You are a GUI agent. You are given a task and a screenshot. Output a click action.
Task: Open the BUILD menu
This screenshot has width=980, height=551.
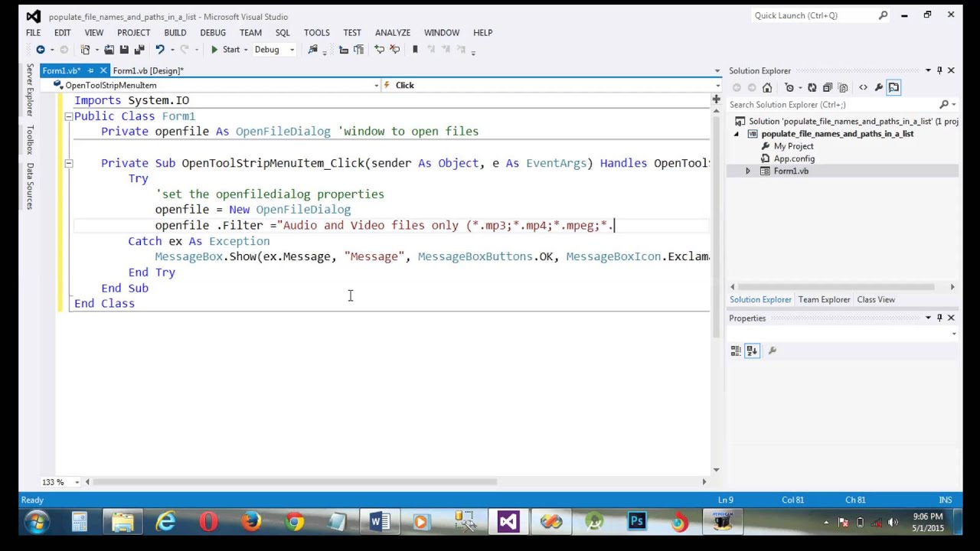coord(175,33)
